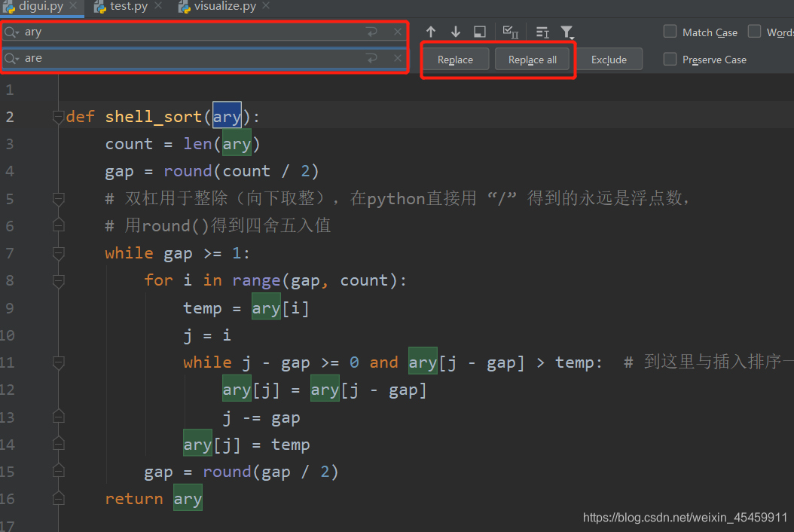This screenshot has width=794, height=532.
Task: Enable the Words checkbox
Action: pyautogui.click(x=755, y=32)
